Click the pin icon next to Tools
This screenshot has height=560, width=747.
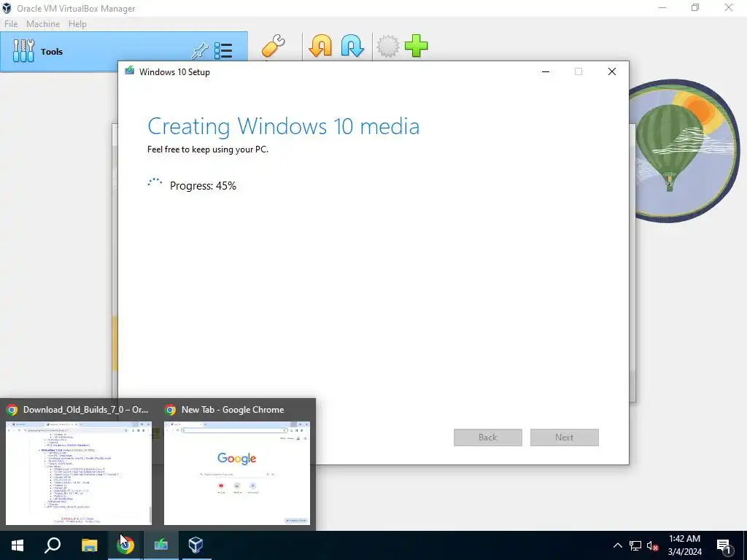point(200,50)
